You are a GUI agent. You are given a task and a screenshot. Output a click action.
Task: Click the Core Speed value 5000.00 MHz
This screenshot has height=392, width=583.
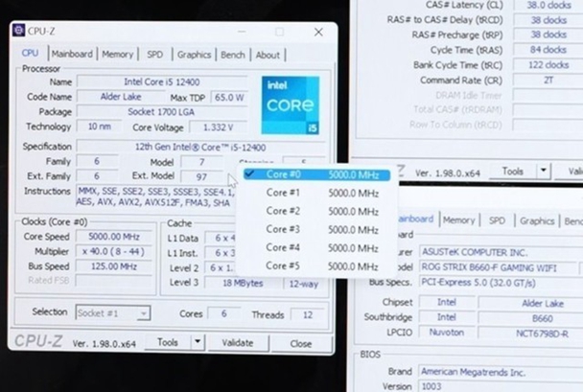pyautogui.click(x=114, y=237)
